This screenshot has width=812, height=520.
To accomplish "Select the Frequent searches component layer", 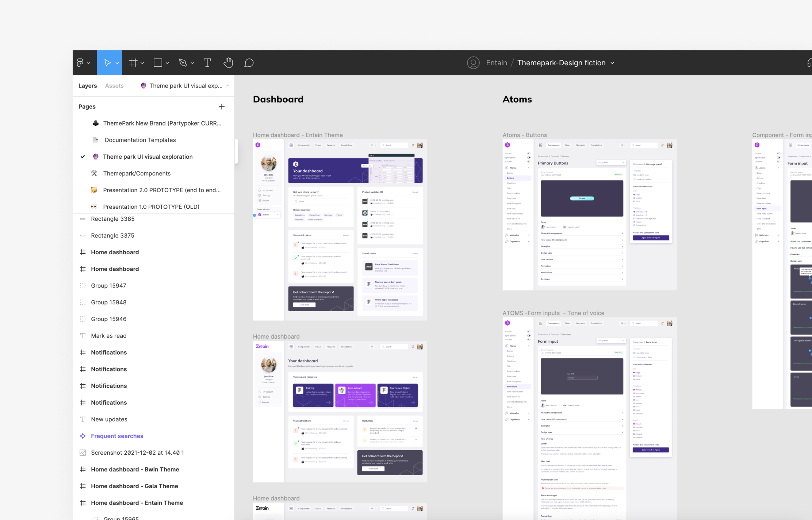I will click(117, 436).
